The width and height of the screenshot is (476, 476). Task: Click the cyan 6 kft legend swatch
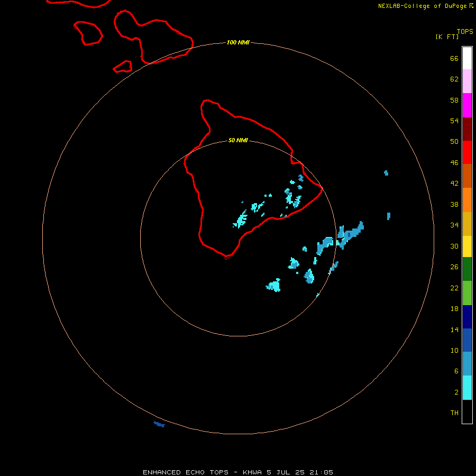pyautogui.click(x=467, y=388)
